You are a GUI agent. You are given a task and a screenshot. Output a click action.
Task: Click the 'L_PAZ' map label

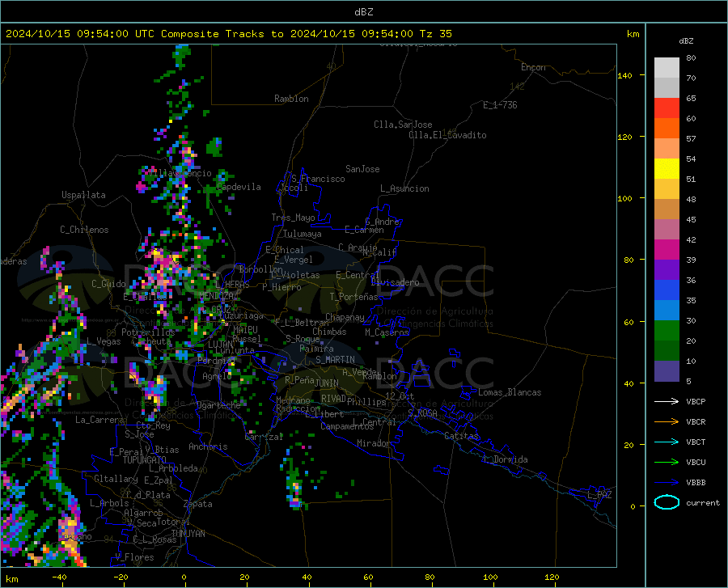(599, 495)
